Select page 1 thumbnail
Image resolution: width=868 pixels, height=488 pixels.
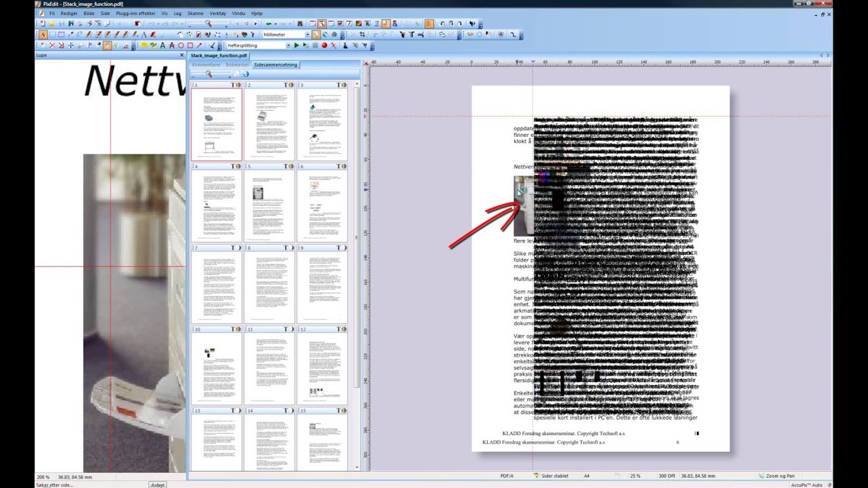coord(216,124)
